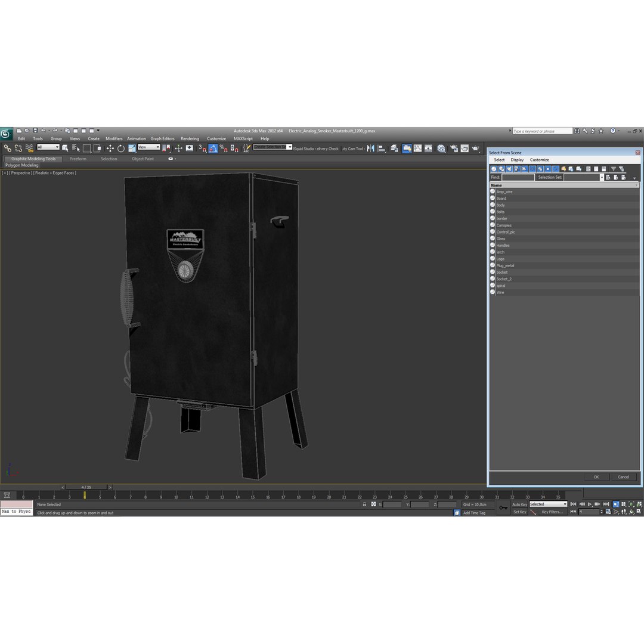
Task: Click the Render Production teapot icon
Action: pyautogui.click(x=475, y=148)
